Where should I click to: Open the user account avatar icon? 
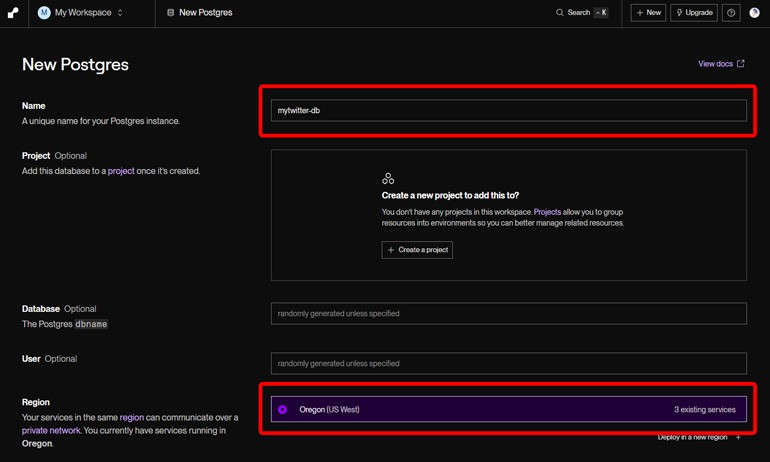coord(754,13)
